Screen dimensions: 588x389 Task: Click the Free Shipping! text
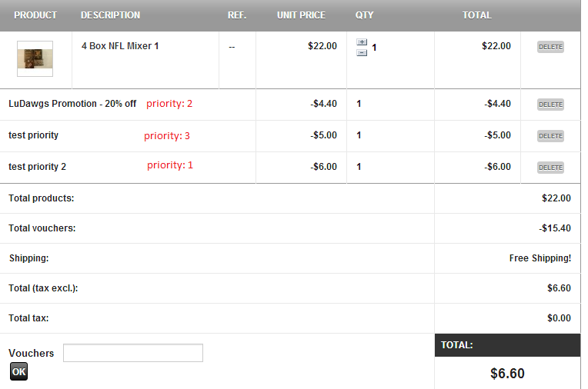coord(540,258)
